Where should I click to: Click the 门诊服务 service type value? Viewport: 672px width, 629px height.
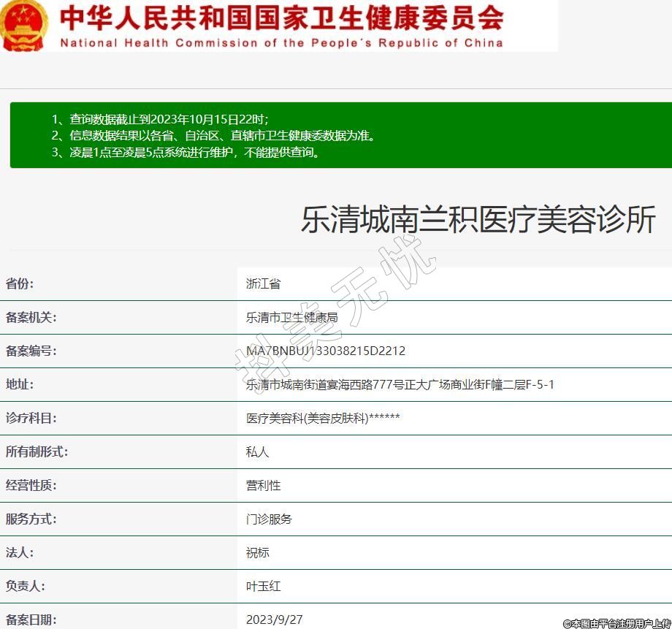269,519
